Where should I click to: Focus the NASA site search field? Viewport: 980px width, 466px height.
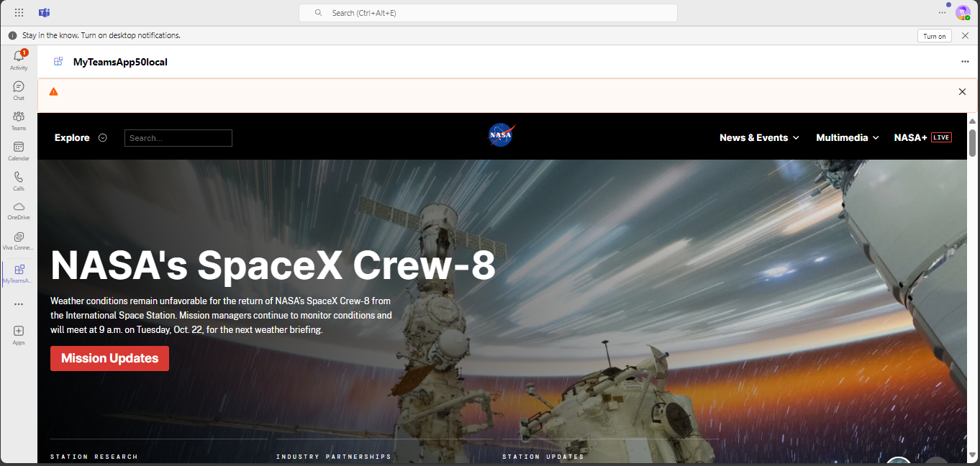point(178,138)
